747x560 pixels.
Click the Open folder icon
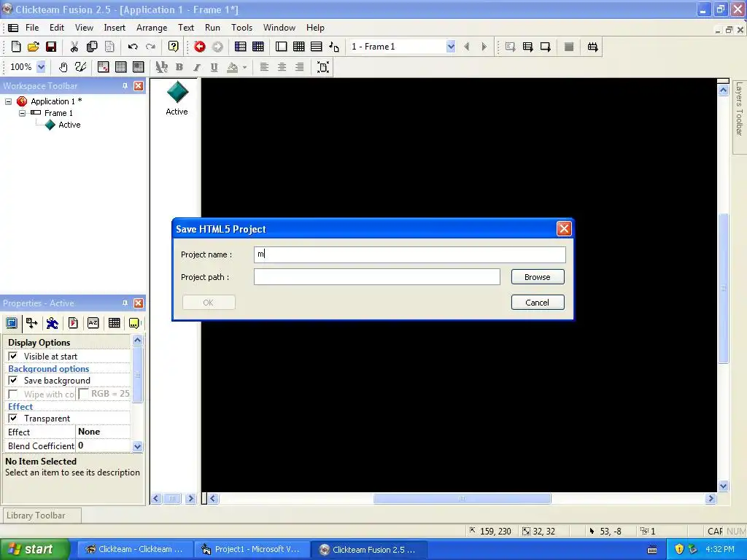(x=34, y=47)
